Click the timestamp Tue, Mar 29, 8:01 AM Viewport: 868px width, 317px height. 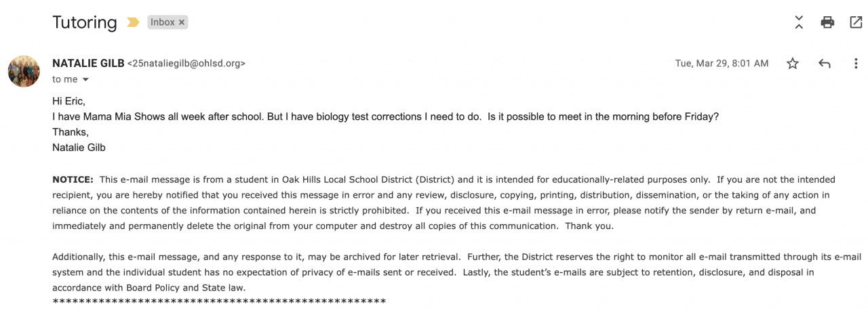[722, 64]
